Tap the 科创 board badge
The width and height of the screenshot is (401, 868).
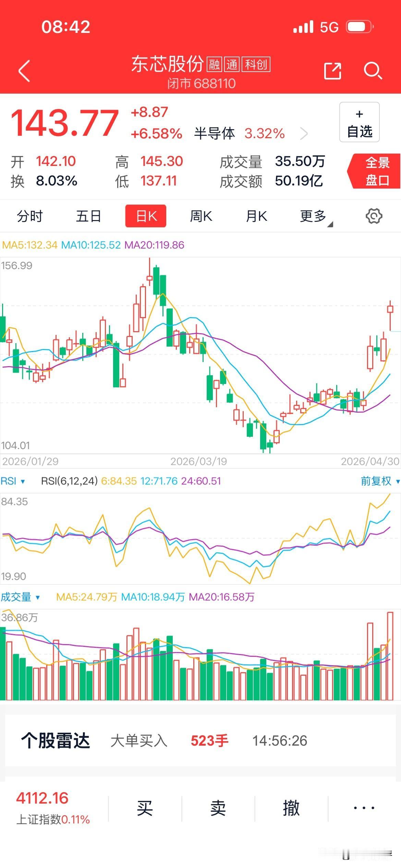256,64
